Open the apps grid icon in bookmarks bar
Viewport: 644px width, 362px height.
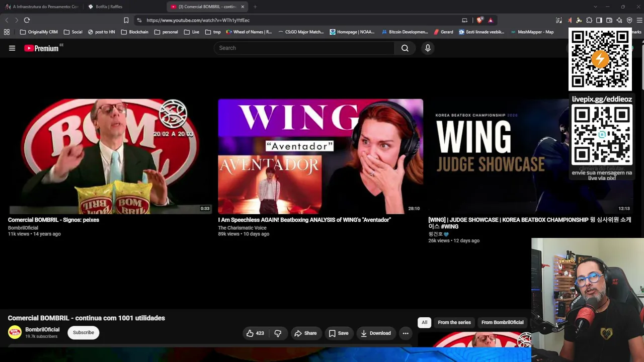7,32
